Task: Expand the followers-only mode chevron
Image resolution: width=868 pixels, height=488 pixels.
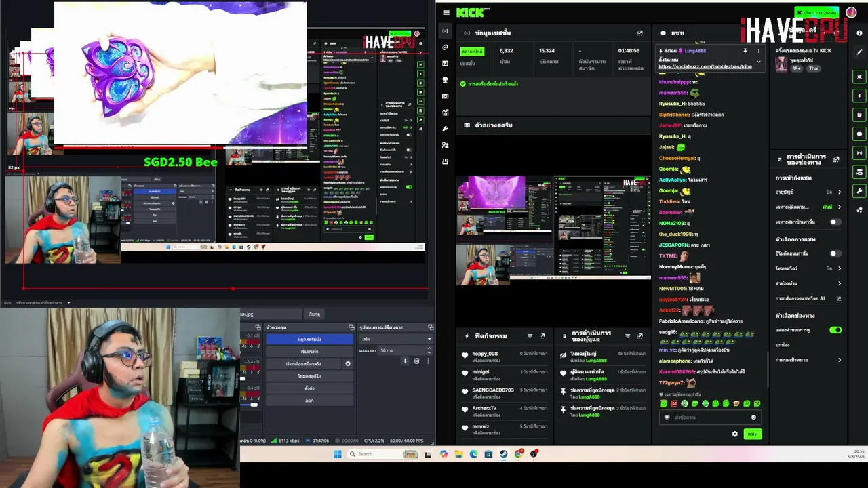Action: [x=840, y=207]
